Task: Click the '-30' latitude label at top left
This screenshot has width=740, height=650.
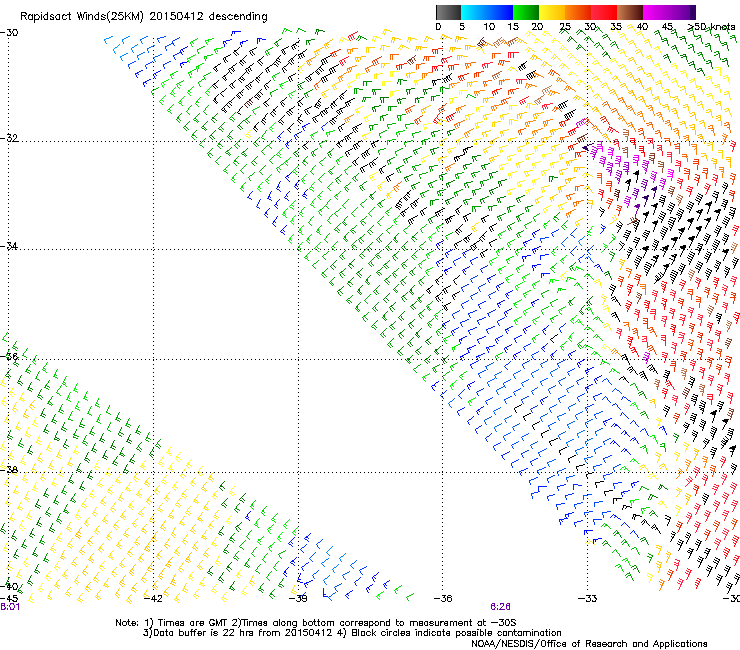Action: pyautogui.click(x=9, y=33)
